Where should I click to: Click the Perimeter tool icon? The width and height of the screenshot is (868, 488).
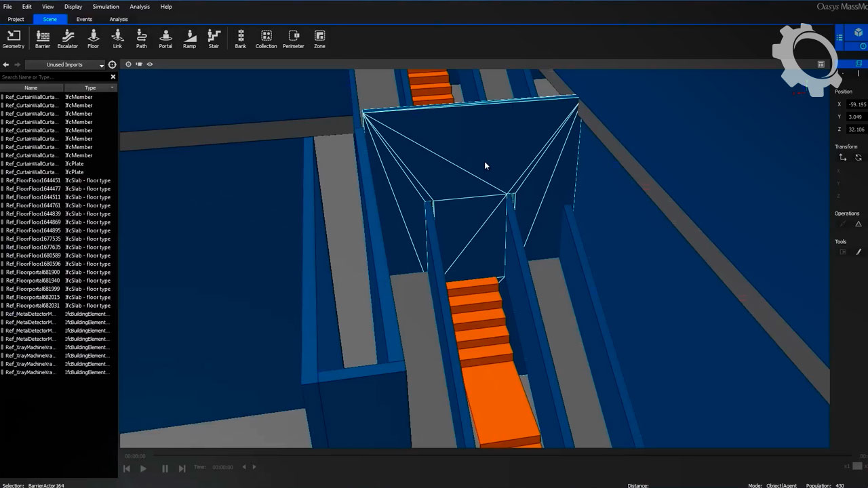click(293, 39)
